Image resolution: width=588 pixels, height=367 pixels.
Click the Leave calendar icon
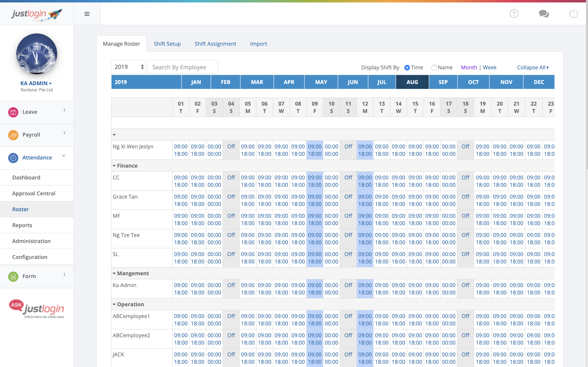(x=13, y=112)
